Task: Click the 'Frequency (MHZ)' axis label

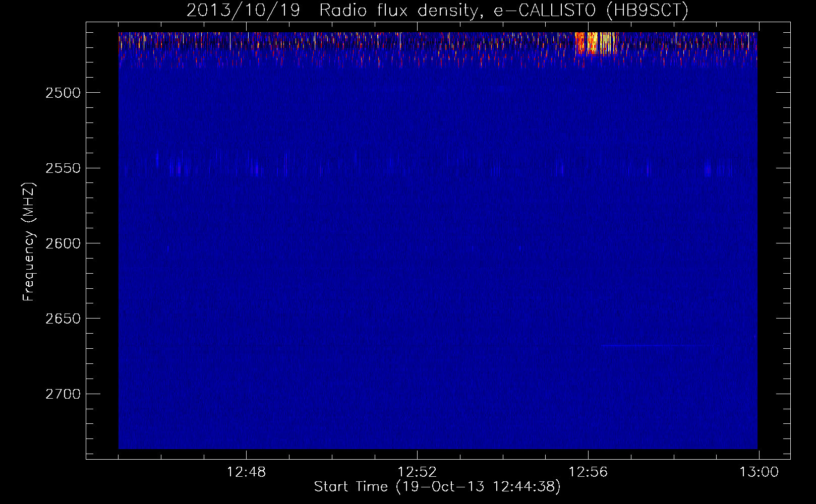Action: coord(29,242)
